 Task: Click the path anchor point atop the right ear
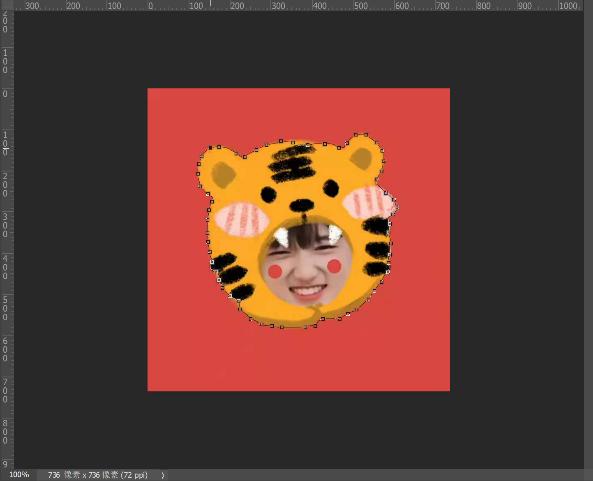366,134
